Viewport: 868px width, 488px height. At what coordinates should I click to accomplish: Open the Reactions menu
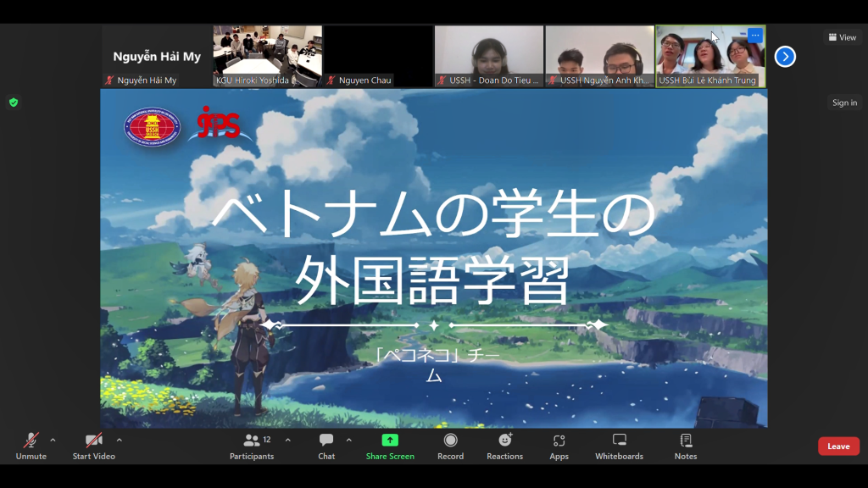tap(504, 446)
